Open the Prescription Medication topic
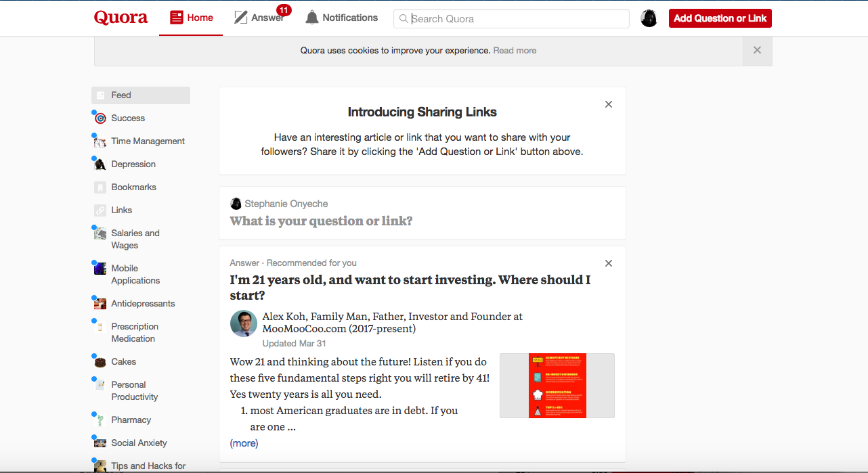 [x=135, y=333]
